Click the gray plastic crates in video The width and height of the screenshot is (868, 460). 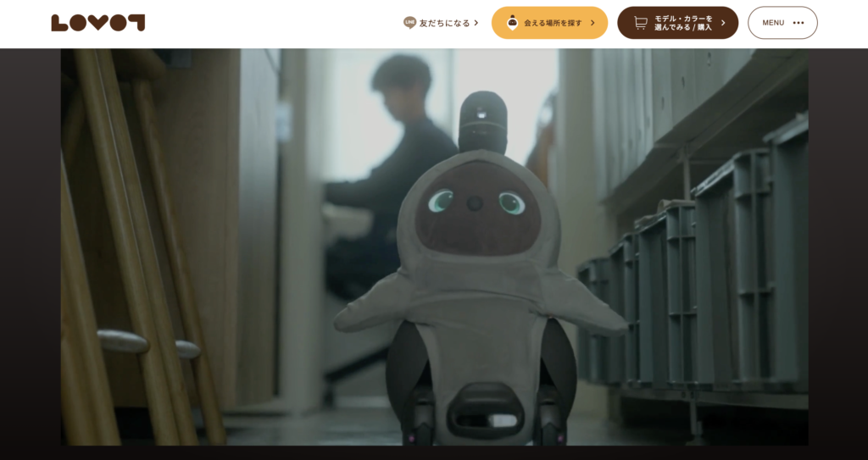[x=721, y=280]
